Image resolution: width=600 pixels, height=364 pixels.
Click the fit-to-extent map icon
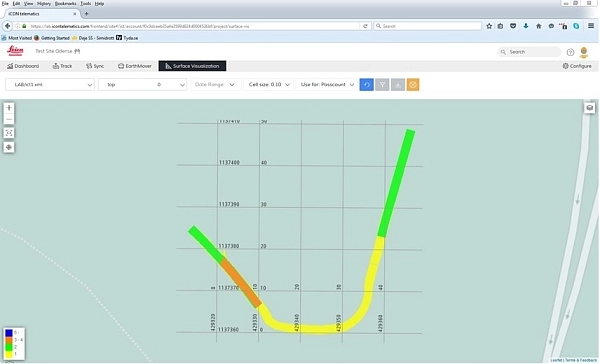[x=9, y=133]
